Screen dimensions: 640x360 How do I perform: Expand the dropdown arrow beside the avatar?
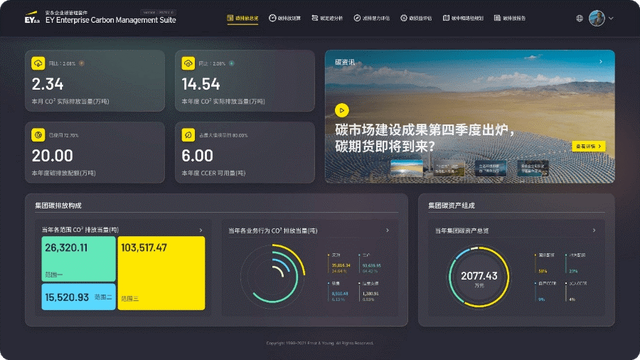click(611, 18)
